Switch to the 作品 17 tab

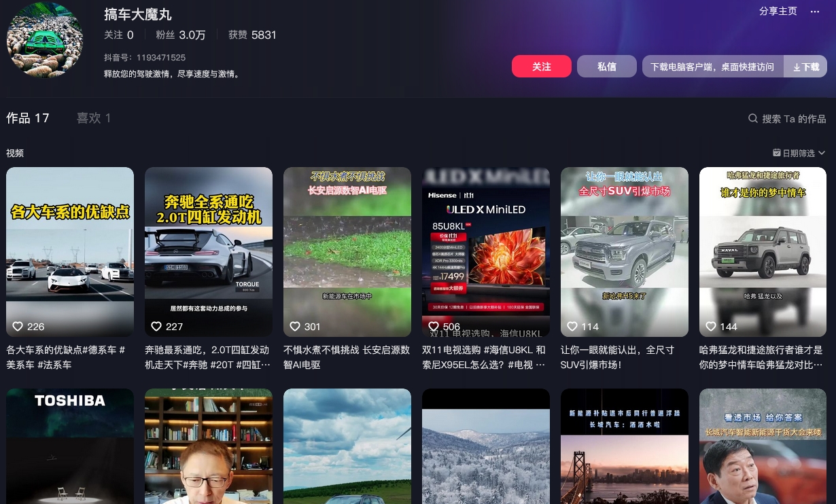coord(28,118)
